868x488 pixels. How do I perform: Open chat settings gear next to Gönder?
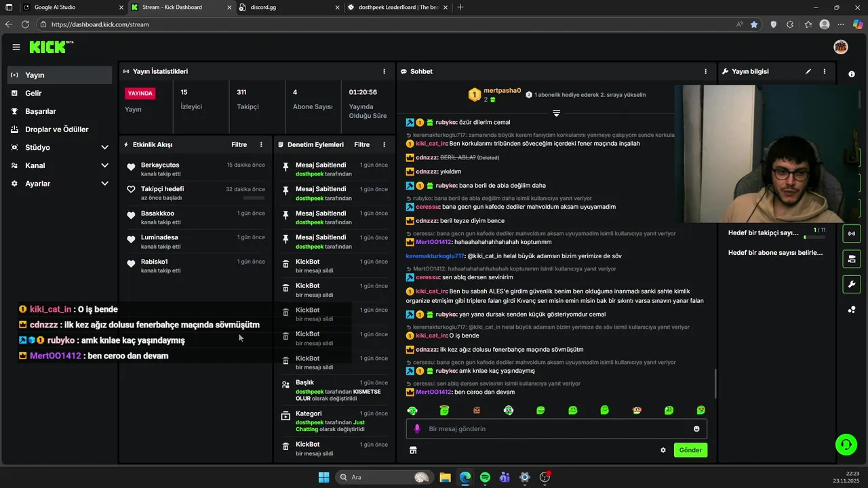point(663,450)
